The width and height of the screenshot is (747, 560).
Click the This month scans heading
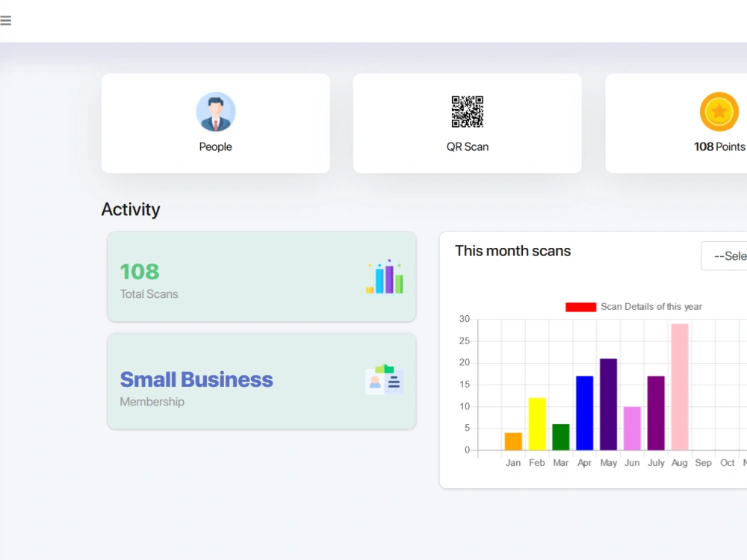tap(512, 251)
